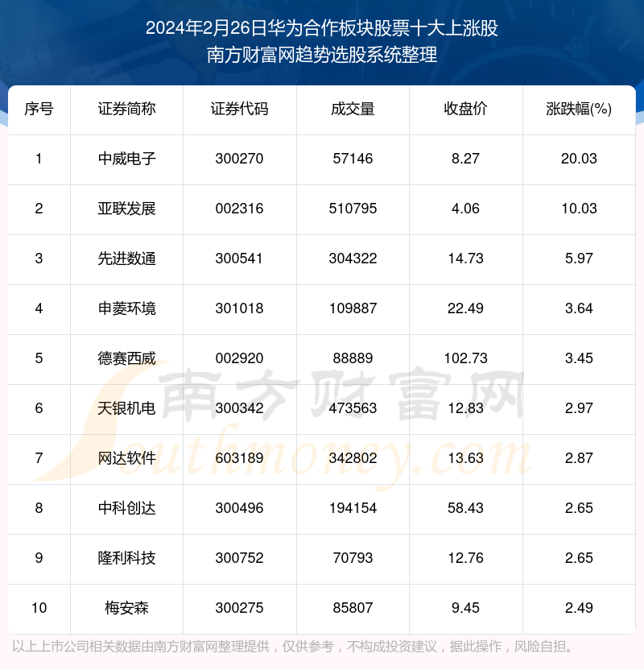Click percentage change 5.97
Screen dimensions: 644x670
coord(579,258)
